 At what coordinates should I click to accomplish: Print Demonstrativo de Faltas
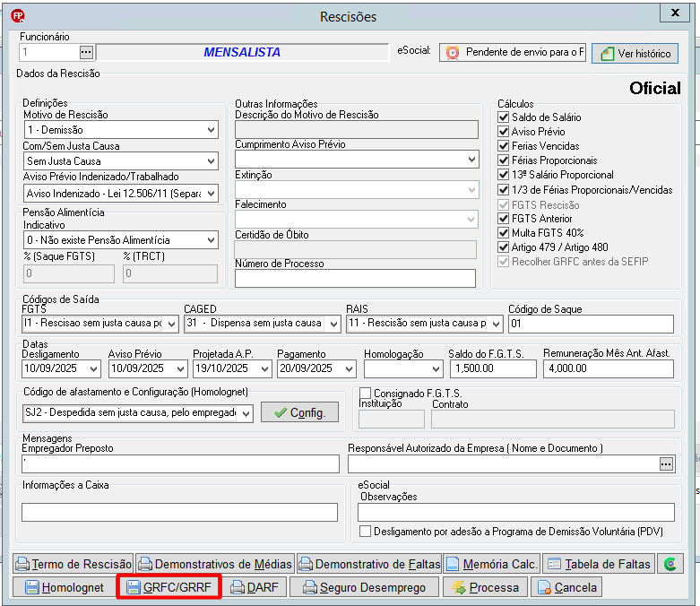(369, 564)
